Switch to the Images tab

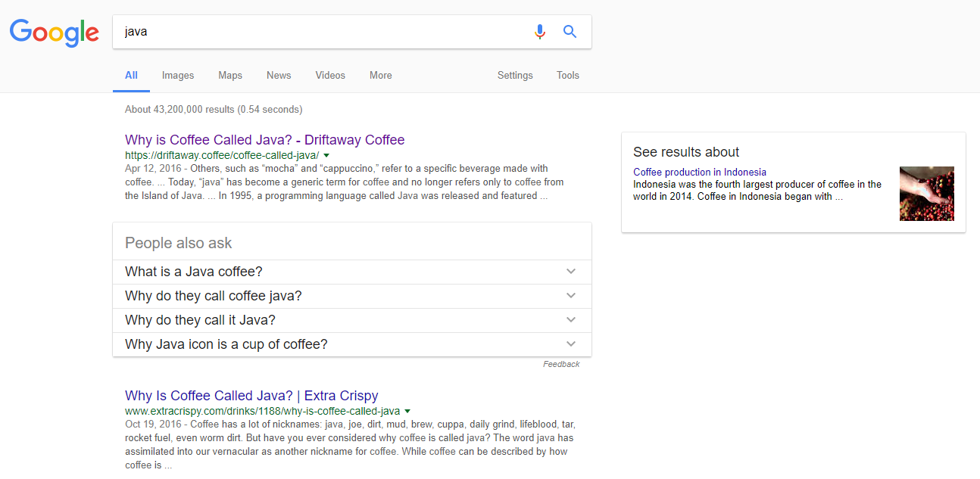[178, 76]
